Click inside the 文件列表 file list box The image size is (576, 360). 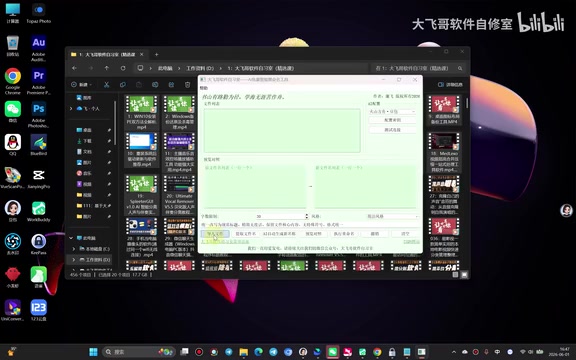tap(282, 130)
